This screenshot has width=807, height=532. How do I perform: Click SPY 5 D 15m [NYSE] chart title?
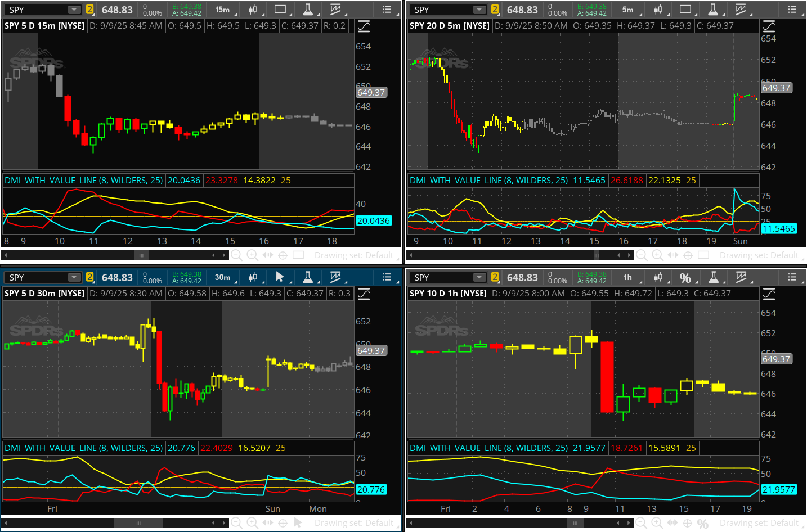[x=44, y=26]
